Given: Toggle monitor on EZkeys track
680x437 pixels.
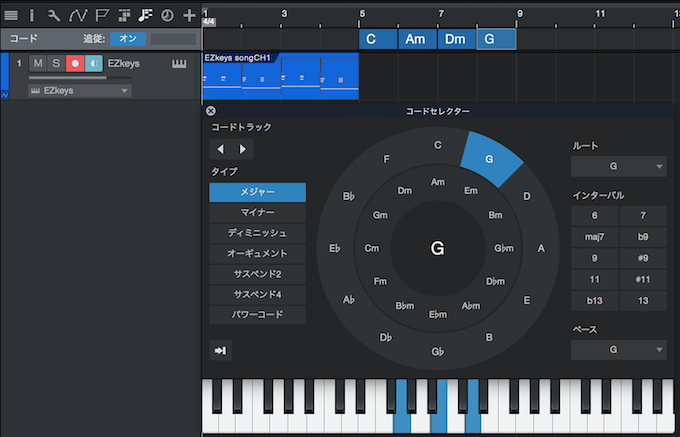Looking at the screenshot, I should coord(94,63).
